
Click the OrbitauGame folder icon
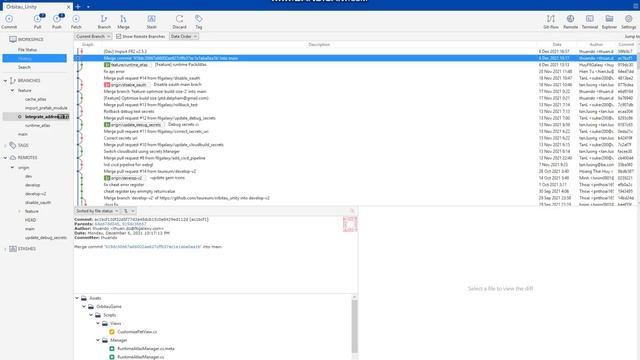coord(91,307)
